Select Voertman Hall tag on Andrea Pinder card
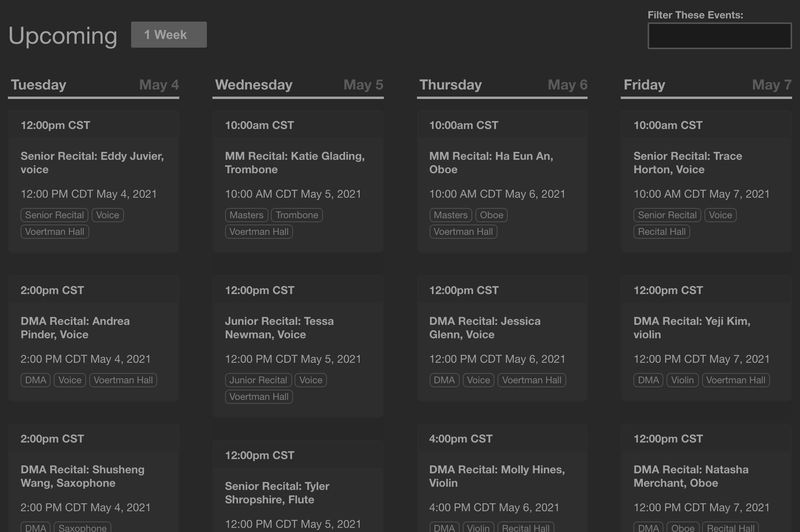This screenshot has height=532, width=800. 123,380
